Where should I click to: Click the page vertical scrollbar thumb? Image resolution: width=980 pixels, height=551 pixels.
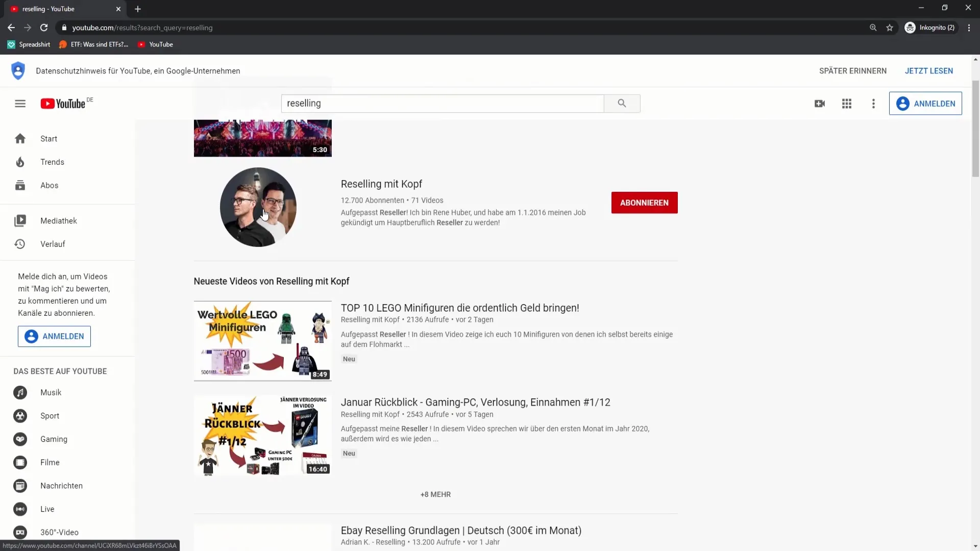pyautogui.click(x=975, y=129)
